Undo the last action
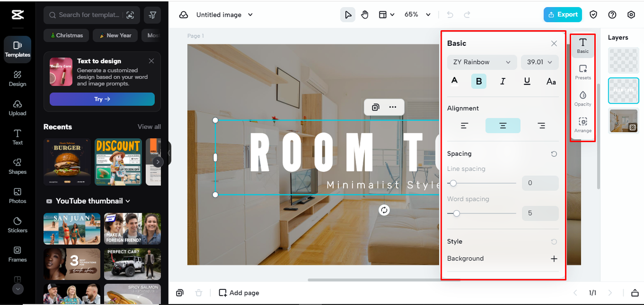Screen dimensions: 644x305 pyautogui.click(x=450, y=15)
